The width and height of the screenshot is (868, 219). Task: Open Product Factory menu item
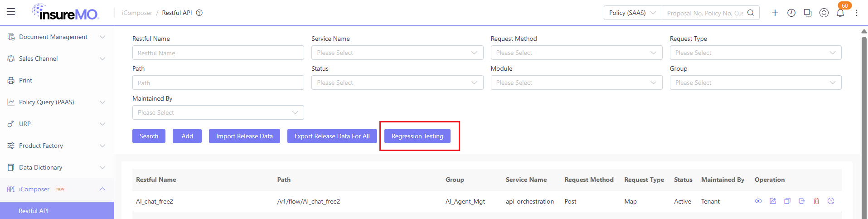point(57,146)
